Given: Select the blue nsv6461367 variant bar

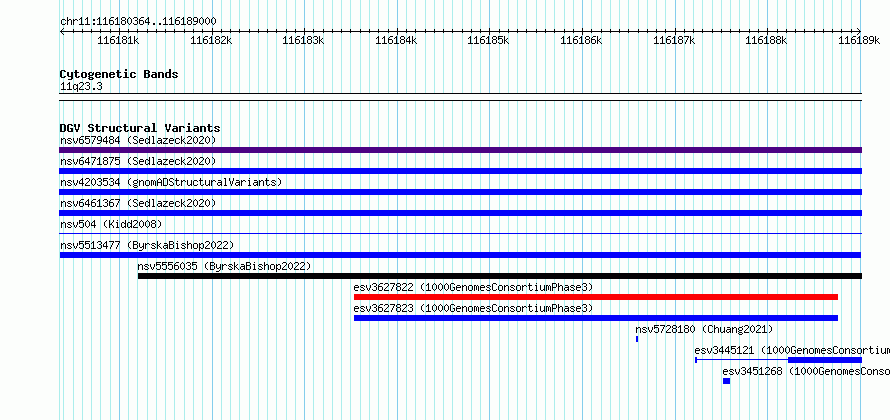Looking at the screenshot, I should pos(460,213).
